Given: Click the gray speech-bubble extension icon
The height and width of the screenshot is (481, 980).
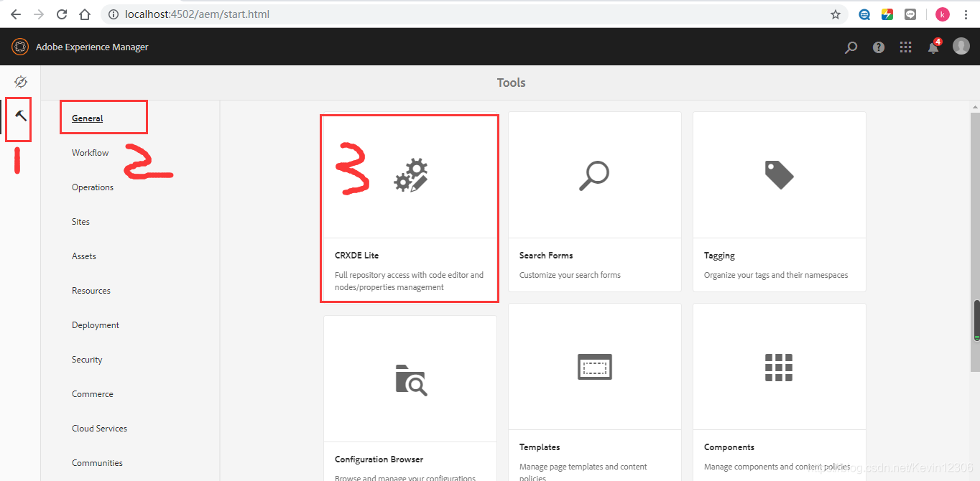Looking at the screenshot, I should [x=910, y=14].
